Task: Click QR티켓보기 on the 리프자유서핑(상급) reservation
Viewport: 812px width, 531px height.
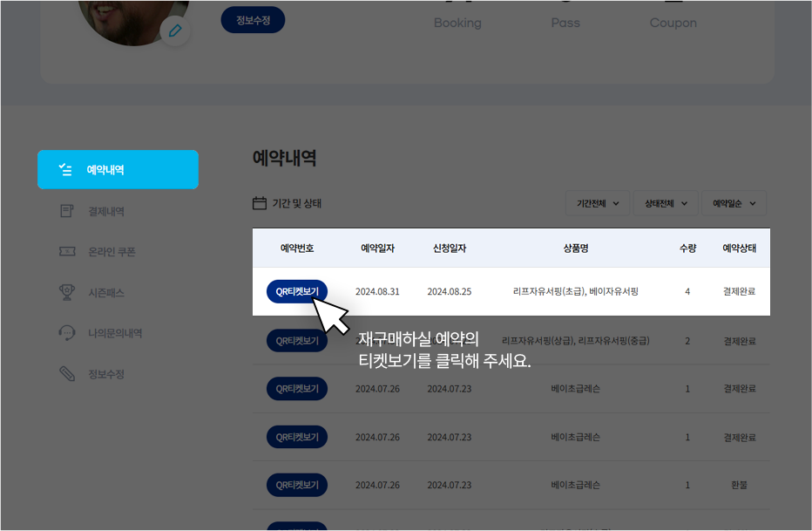Action: (296, 340)
